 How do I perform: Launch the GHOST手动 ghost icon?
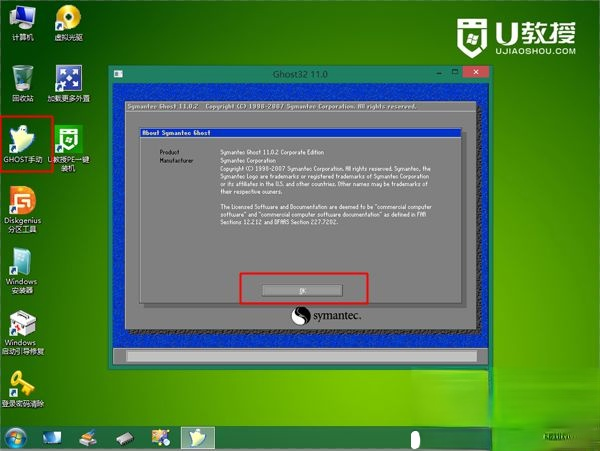23,144
